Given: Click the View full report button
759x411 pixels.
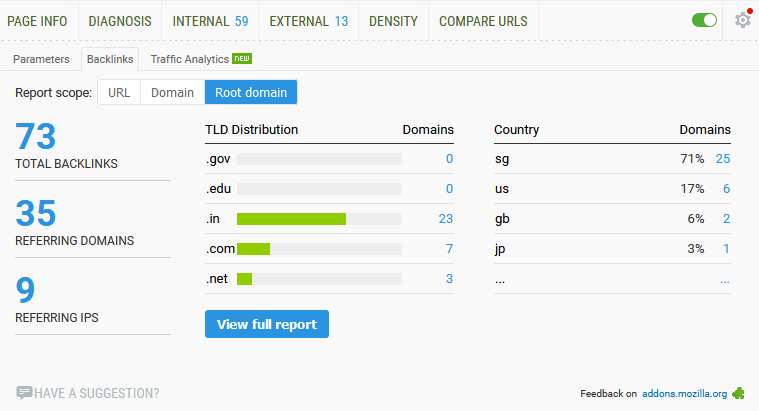Looking at the screenshot, I should tap(267, 324).
